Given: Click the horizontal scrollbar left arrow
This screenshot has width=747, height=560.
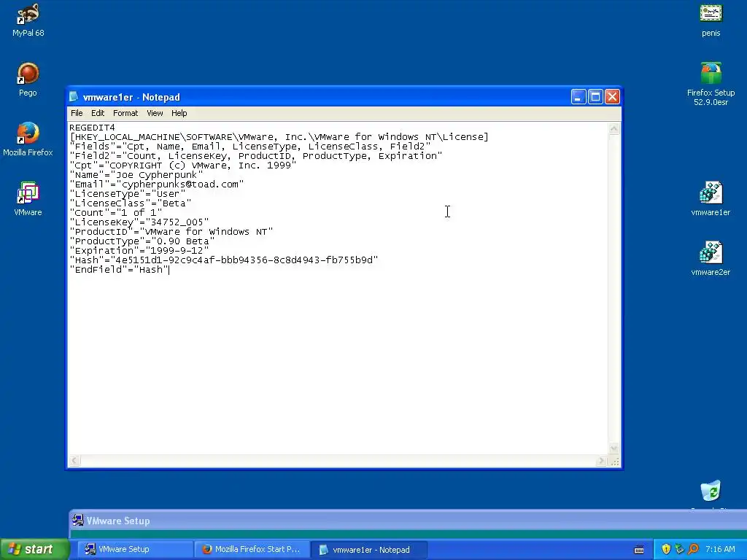Looking at the screenshot, I should coord(74,461).
